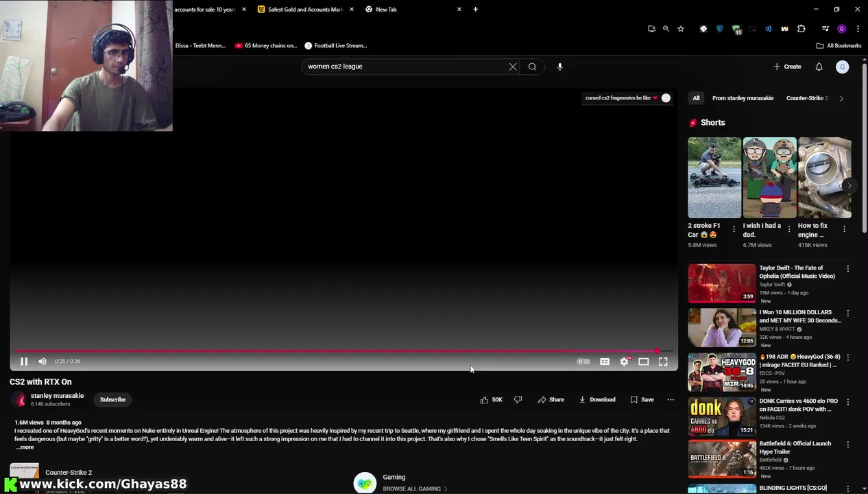Open the 'How to fix engine' short
This screenshot has width=868, height=494.
point(824,178)
